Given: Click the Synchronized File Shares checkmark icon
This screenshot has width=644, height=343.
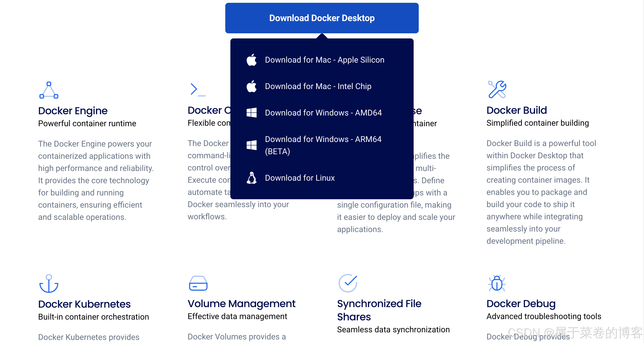Looking at the screenshot, I should pyautogui.click(x=348, y=283).
